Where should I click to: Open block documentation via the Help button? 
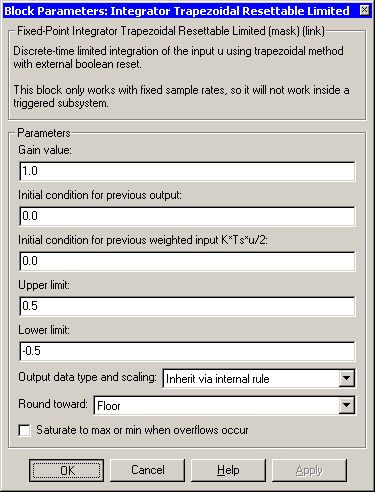pyautogui.click(x=228, y=470)
